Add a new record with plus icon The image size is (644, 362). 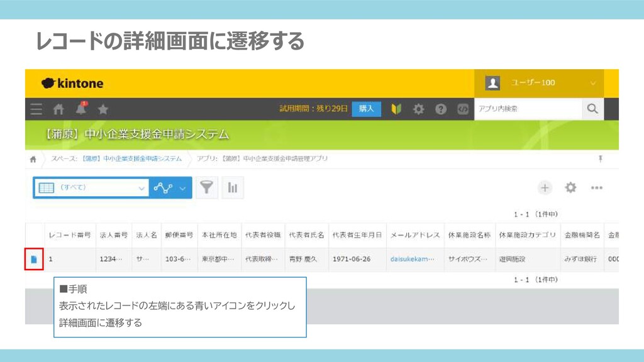[545, 188]
